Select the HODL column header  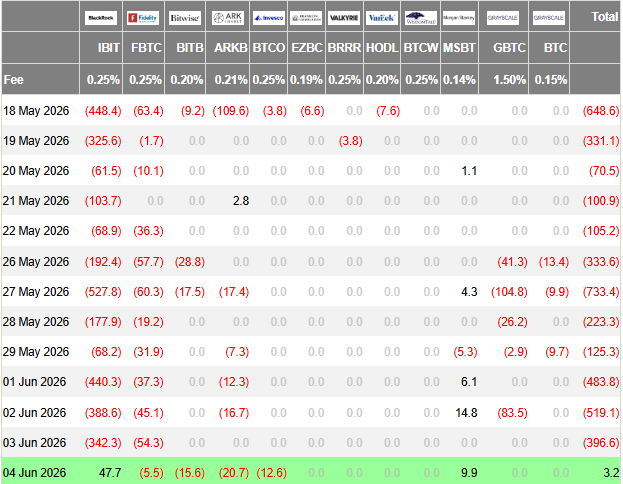click(382, 48)
